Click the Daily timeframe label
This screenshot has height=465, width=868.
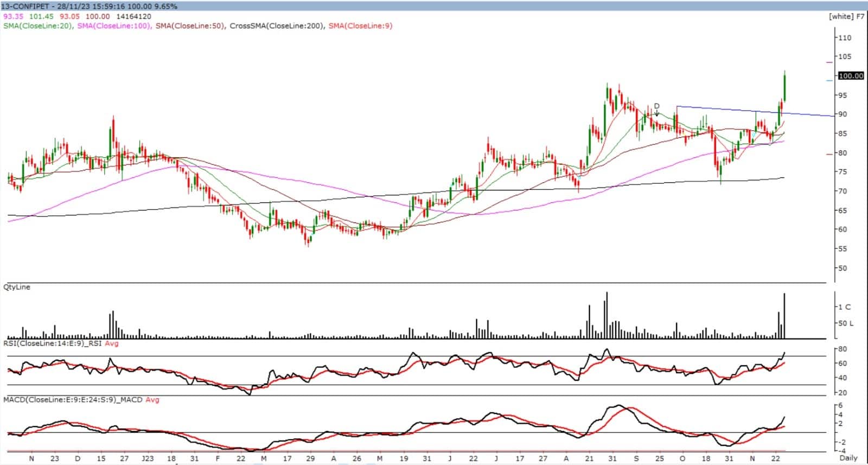pos(848,458)
